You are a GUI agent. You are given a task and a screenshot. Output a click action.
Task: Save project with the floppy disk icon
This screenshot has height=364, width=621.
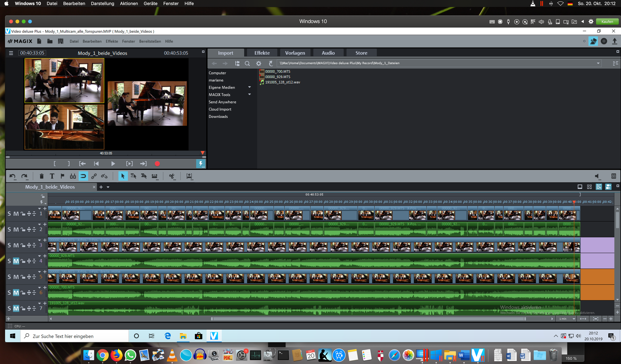61,41
